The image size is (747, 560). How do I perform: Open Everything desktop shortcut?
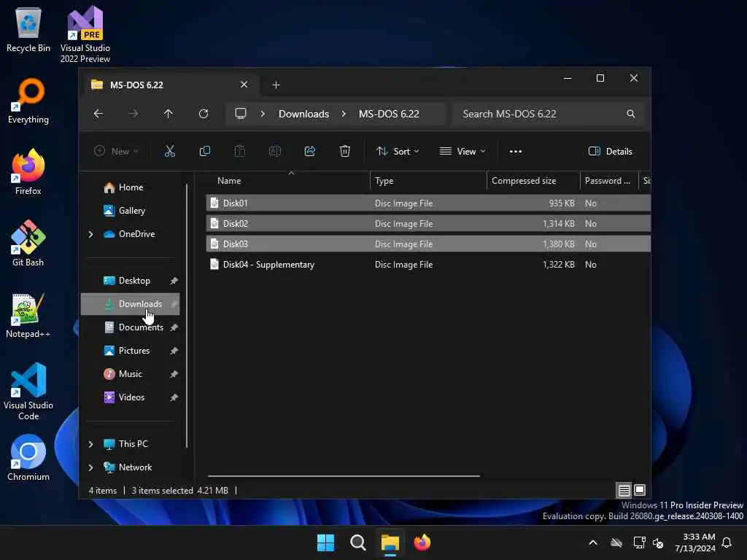[x=28, y=101]
